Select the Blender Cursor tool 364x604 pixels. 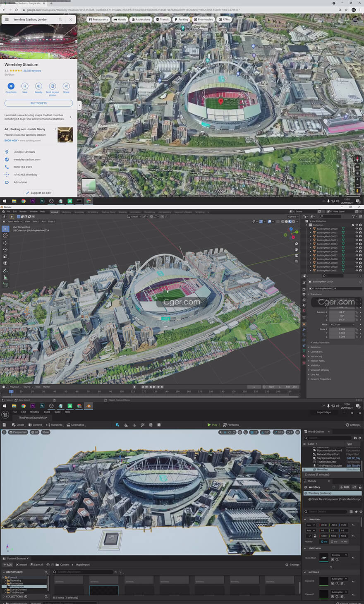[x=5, y=235]
